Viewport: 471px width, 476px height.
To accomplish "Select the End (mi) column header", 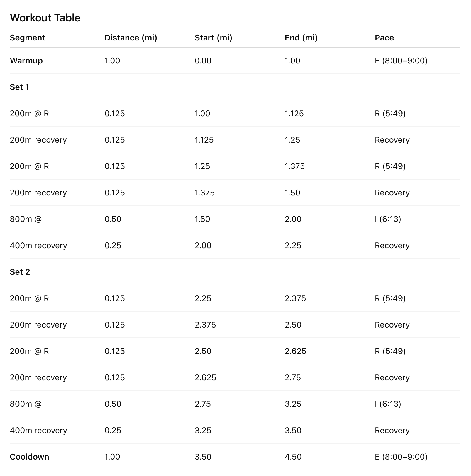I will [x=301, y=38].
